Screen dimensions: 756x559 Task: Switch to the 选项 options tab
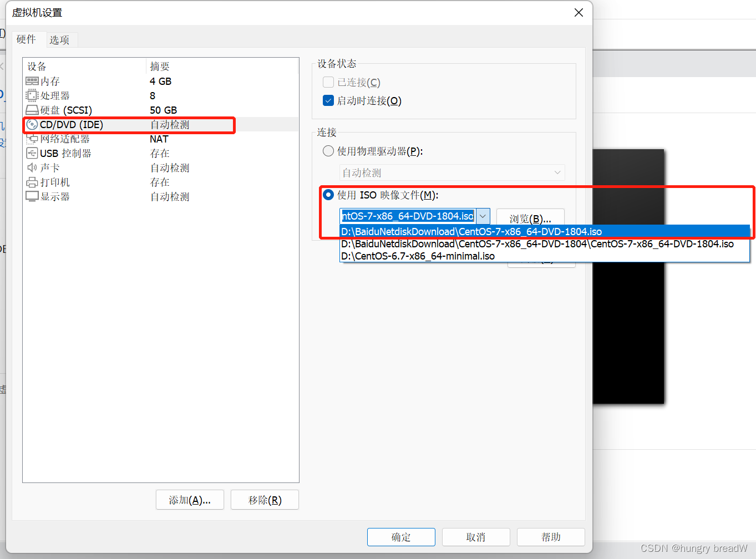59,39
